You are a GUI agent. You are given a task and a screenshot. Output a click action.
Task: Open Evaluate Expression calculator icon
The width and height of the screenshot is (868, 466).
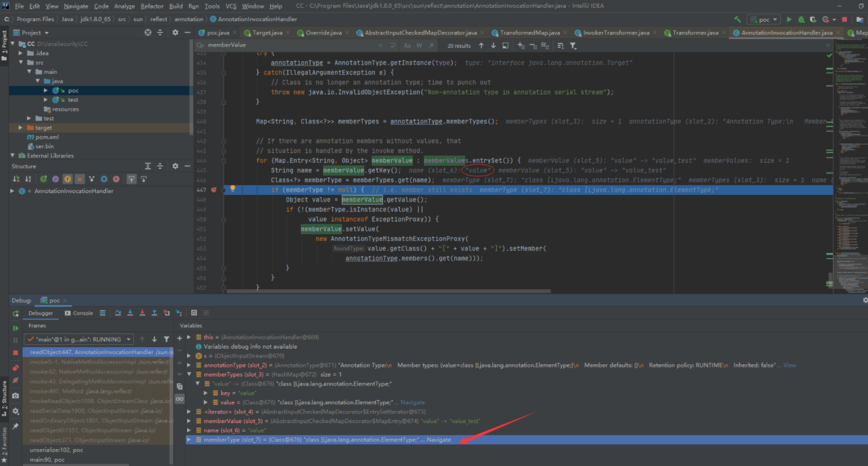(x=194, y=313)
